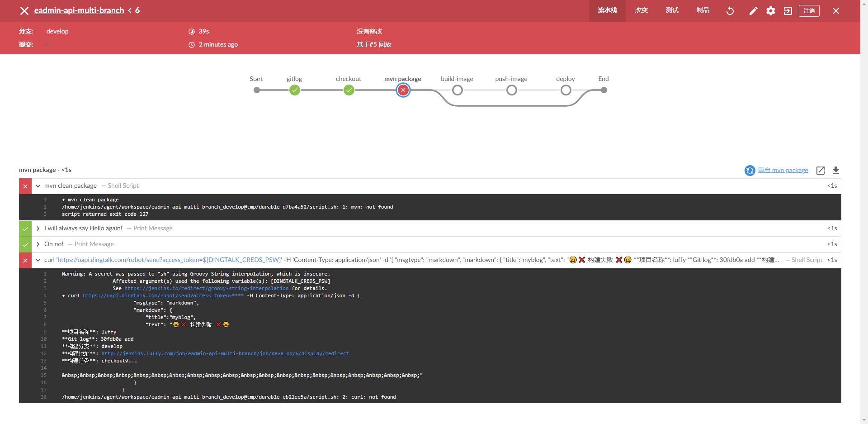Open the 制品 artifacts tab
This screenshot has width=868, height=424.
(703, 10)
